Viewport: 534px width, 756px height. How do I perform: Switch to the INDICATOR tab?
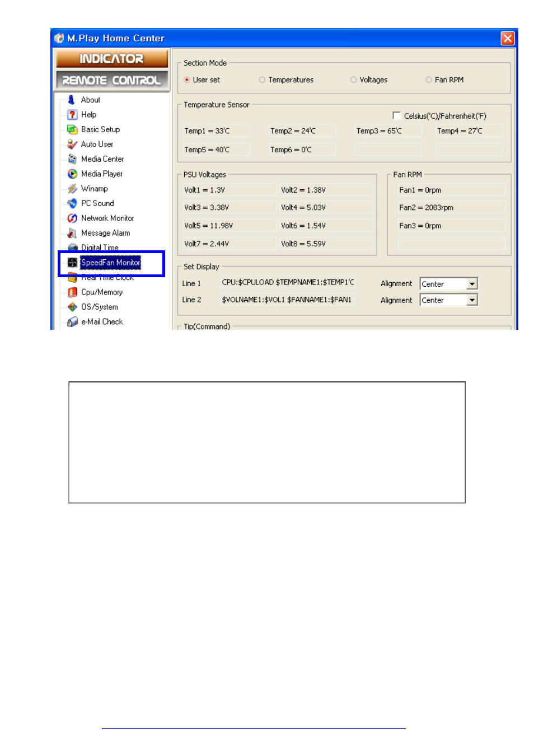tap(111, 59)
